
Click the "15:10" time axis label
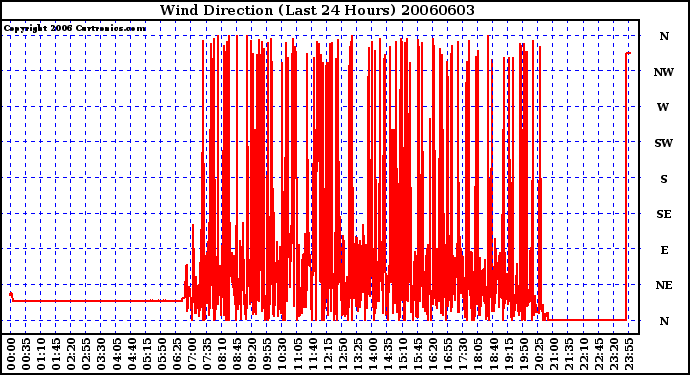(403, 354)
